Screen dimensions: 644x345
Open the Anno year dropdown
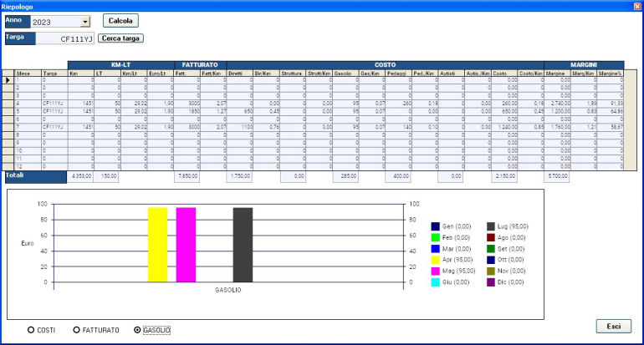click(x=85, y=21)
